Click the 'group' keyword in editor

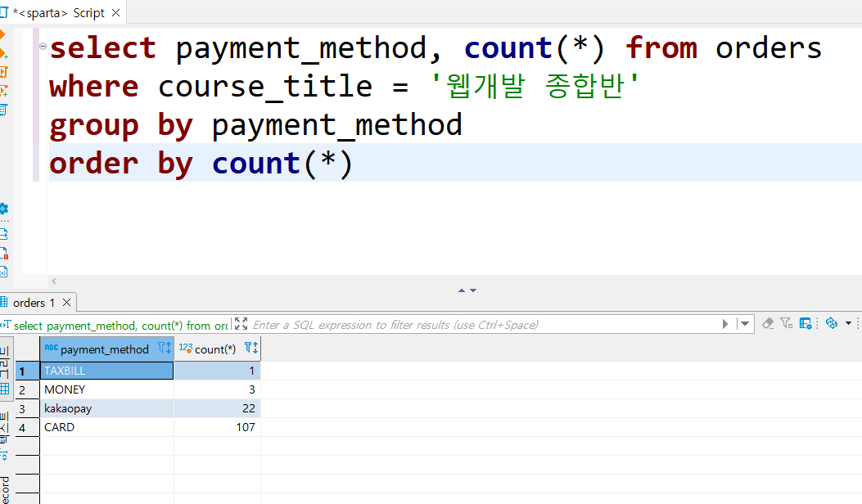pyautogui.click(x=93, y=127)
